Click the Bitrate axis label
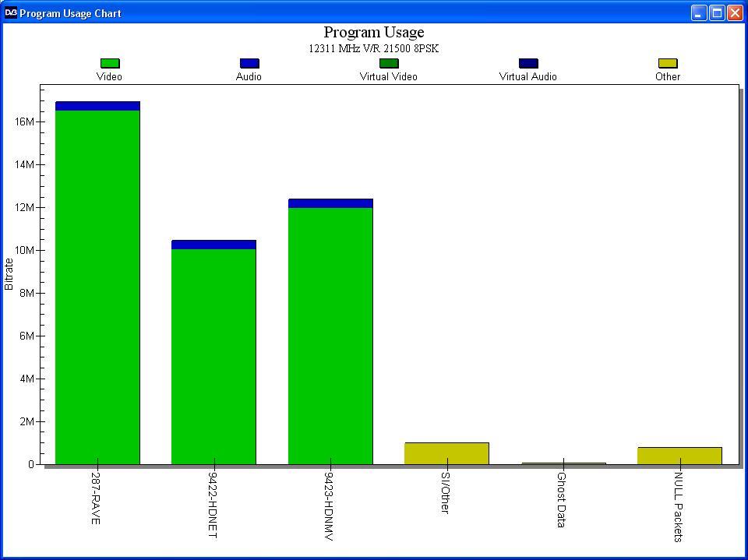This screenshot has height=560, width=748. point(9,274)
